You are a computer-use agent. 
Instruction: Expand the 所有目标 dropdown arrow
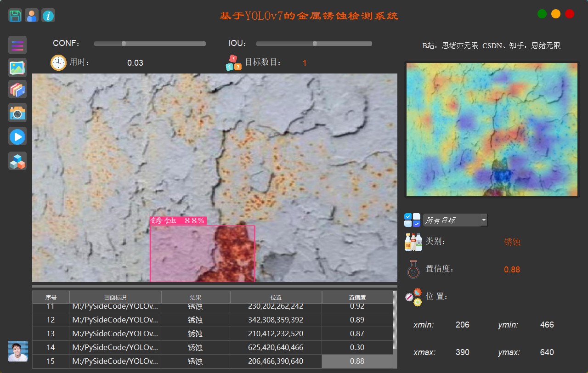(x=484, y=220)
